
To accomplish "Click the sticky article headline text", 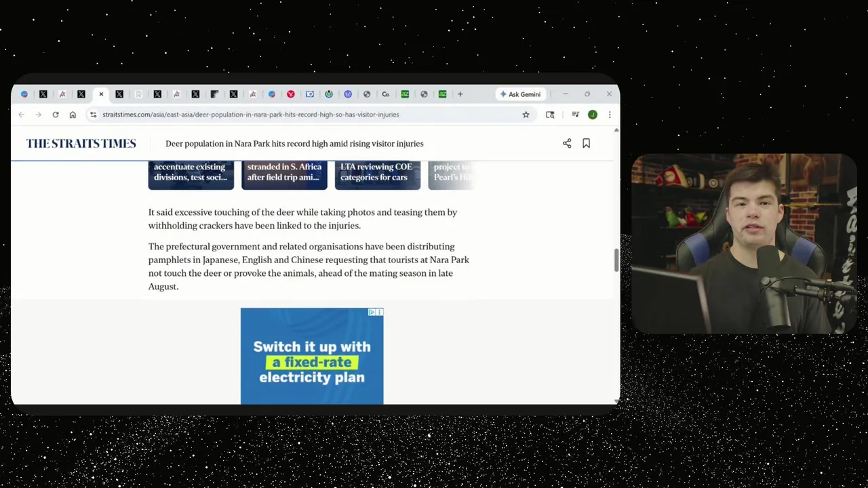I will click(294, 144).
